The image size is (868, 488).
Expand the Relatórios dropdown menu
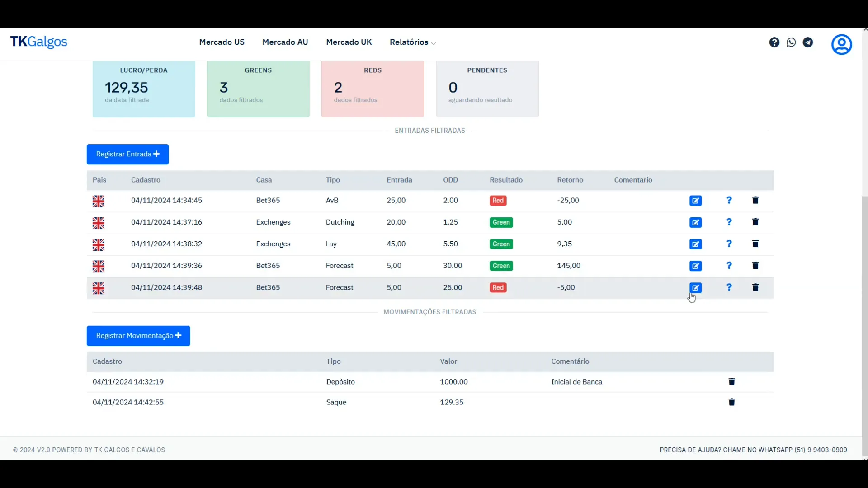[412, 42]
